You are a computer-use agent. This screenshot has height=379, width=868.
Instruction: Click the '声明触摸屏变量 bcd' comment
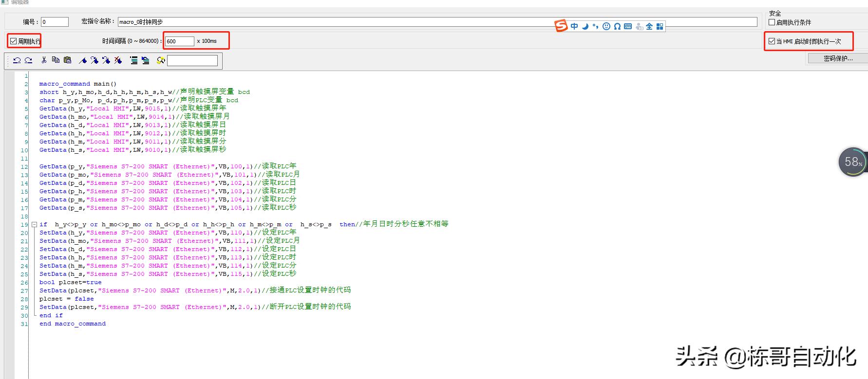tap(215, 91)
